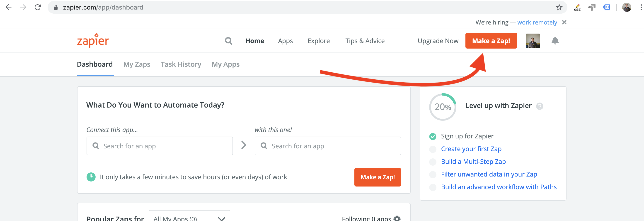Click the help icon beside Level up with Zapier
This screenshot has width=644, height=221.
(540, 106)
